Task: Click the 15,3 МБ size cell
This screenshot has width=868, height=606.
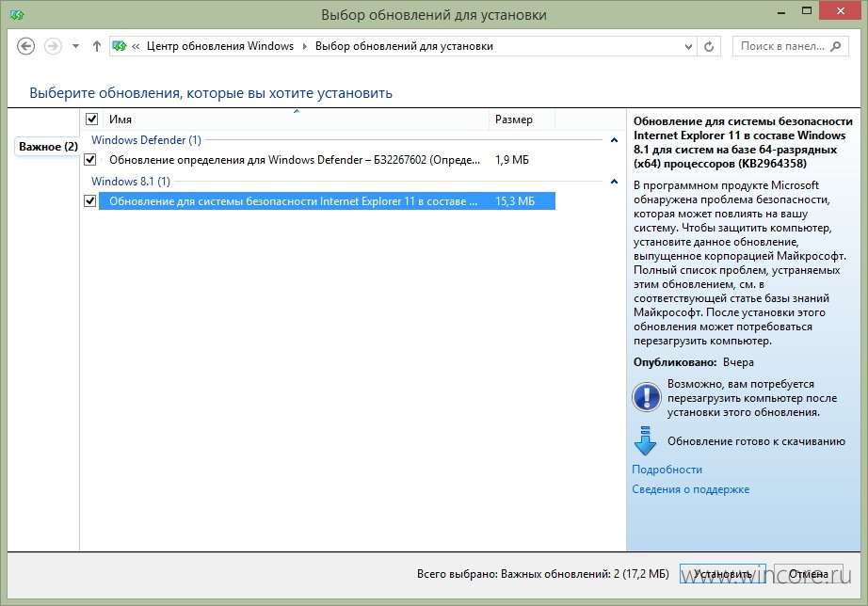Action: 515,201
